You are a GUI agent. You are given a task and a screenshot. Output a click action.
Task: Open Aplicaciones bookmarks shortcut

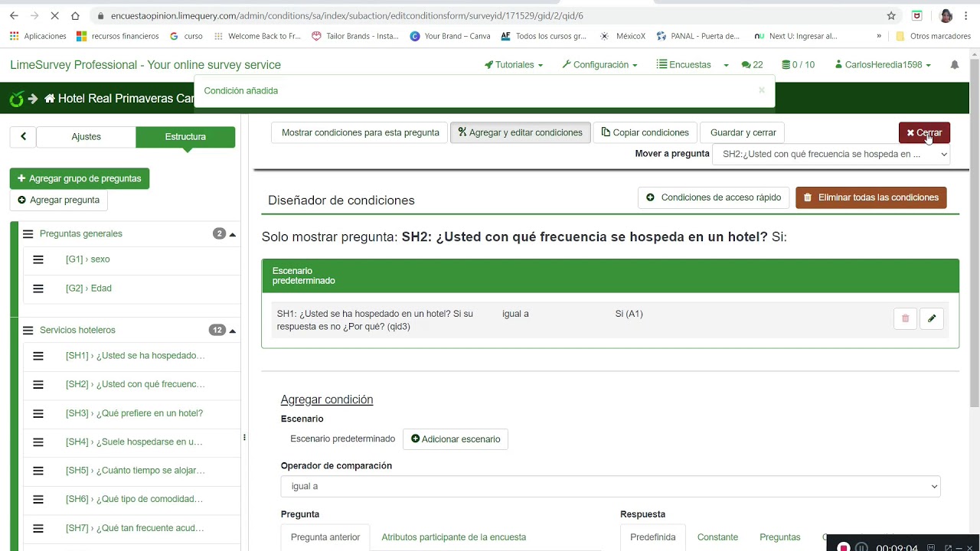(38, 36)
